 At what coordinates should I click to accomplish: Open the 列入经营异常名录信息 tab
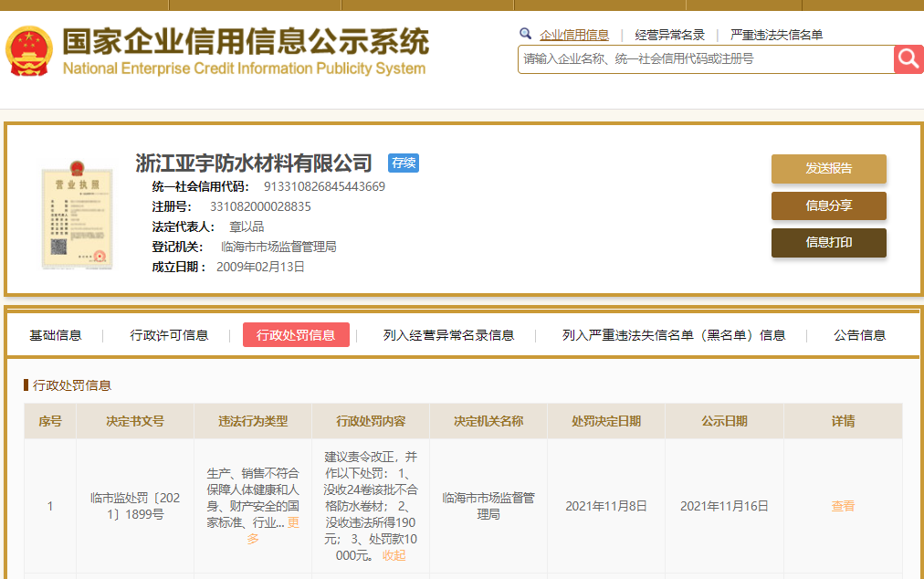[448, 335]
